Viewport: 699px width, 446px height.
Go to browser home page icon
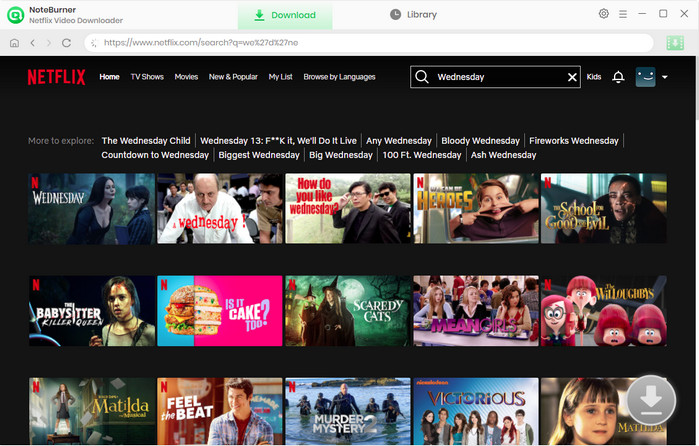point(14,43)
